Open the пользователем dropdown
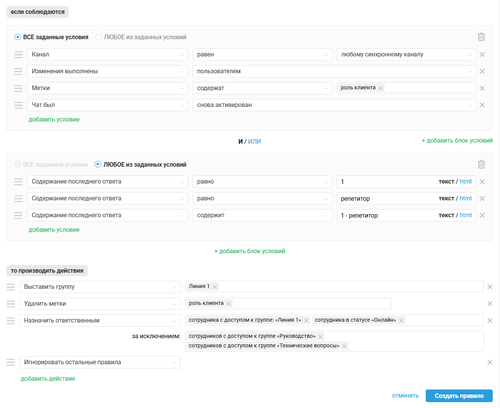 pyautogui.click(x=334, y=71)
